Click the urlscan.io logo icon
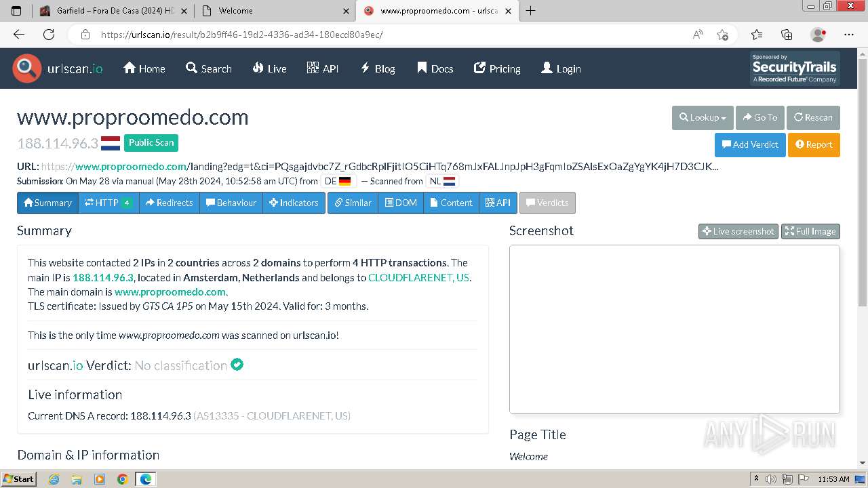Screen dimensions: 868x488 27,68
